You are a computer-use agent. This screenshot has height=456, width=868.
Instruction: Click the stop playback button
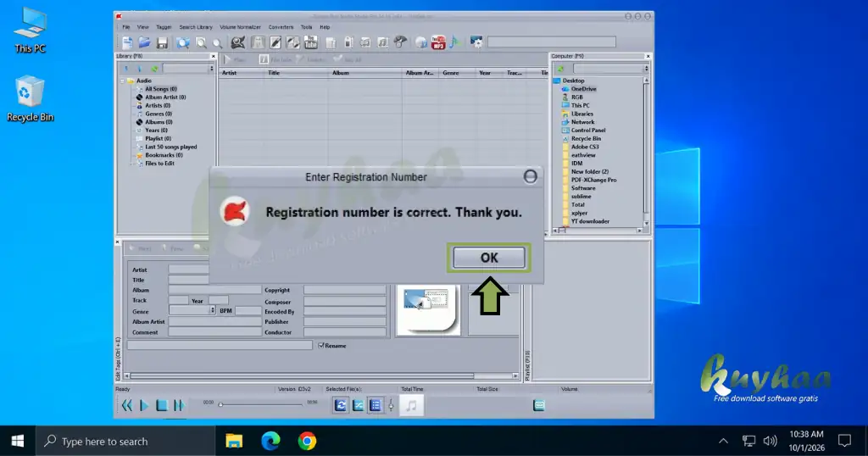(162, 406)
